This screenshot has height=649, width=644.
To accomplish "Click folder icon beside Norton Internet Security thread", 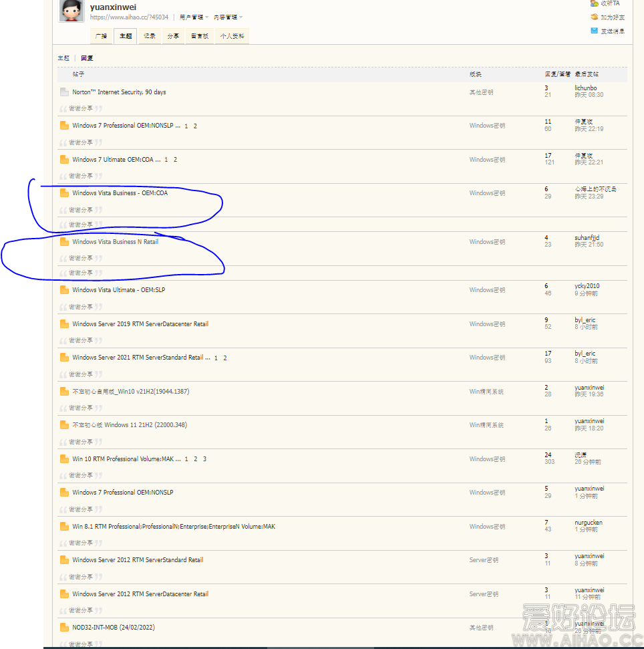I will click(64, 92).
